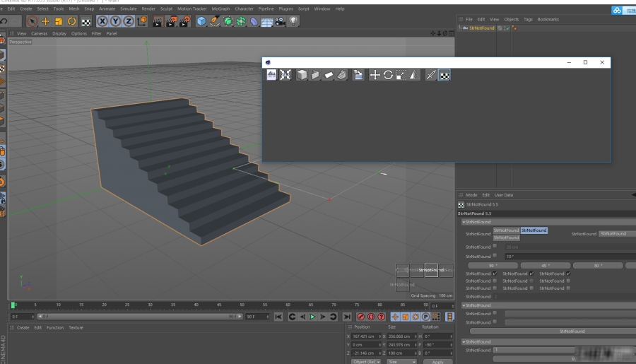The height and width of the screenshot is (364, 636).
Task: Add a Cube primitive object
Action: pyautogui.click(x=202, y=22)
